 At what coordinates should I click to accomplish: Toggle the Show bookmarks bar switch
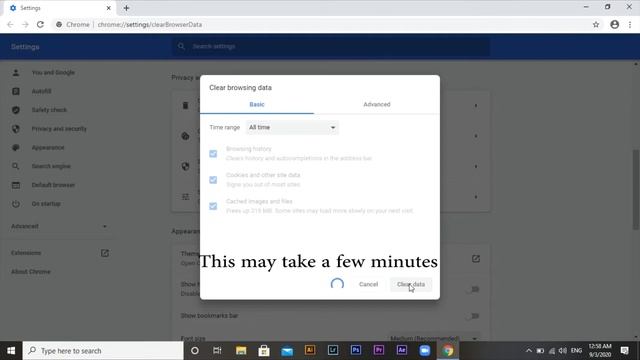click(x=473, y=316)
